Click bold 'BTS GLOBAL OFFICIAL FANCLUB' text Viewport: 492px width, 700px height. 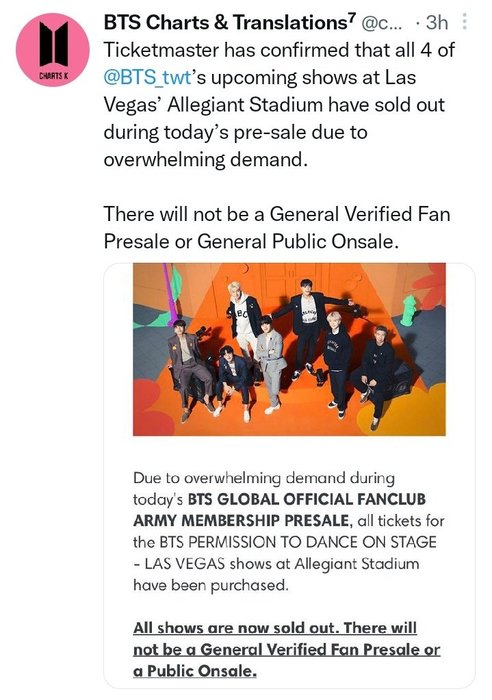pos(307,499)
